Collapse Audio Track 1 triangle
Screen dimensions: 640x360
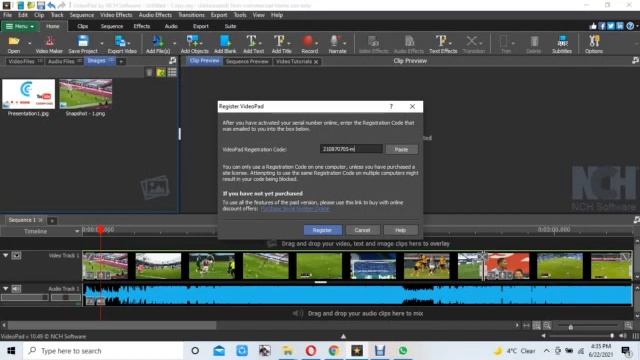pyautogui.click(x=6, y=289)
